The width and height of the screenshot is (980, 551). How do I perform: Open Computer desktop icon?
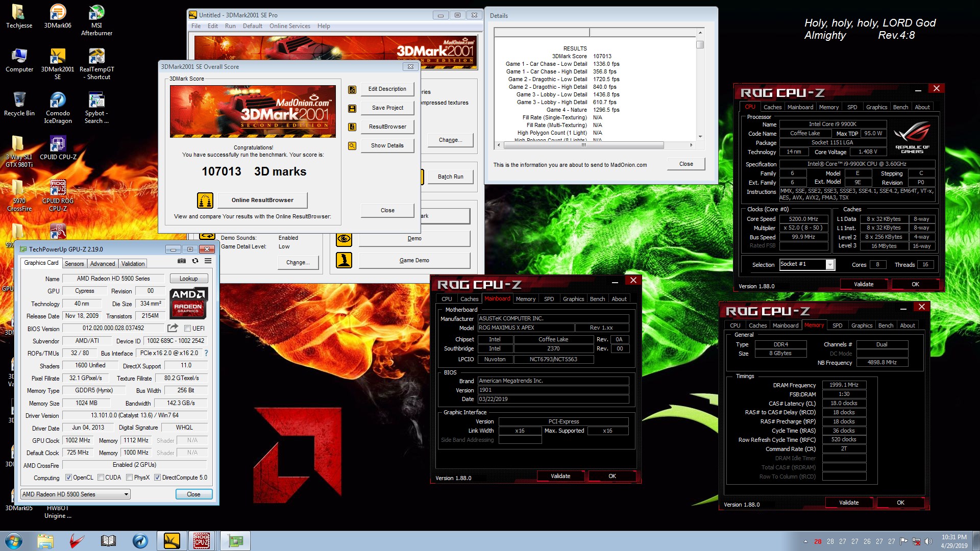tap(19, 60)
